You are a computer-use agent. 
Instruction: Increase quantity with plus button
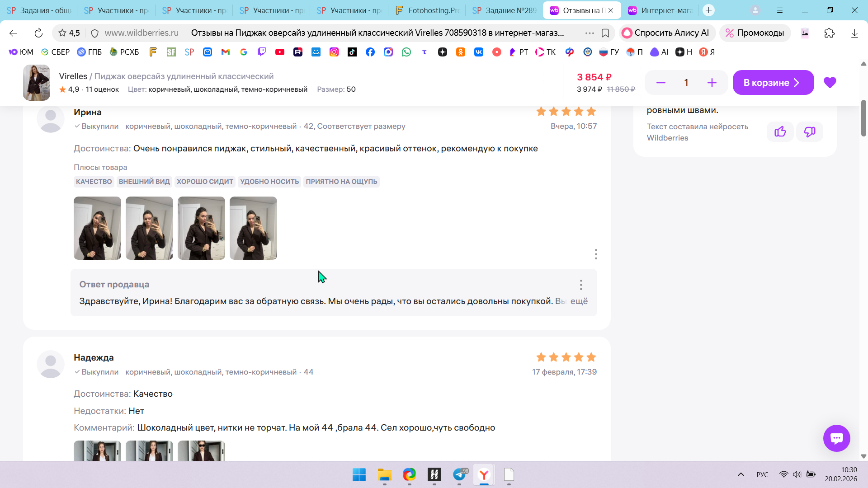(712, 83)
